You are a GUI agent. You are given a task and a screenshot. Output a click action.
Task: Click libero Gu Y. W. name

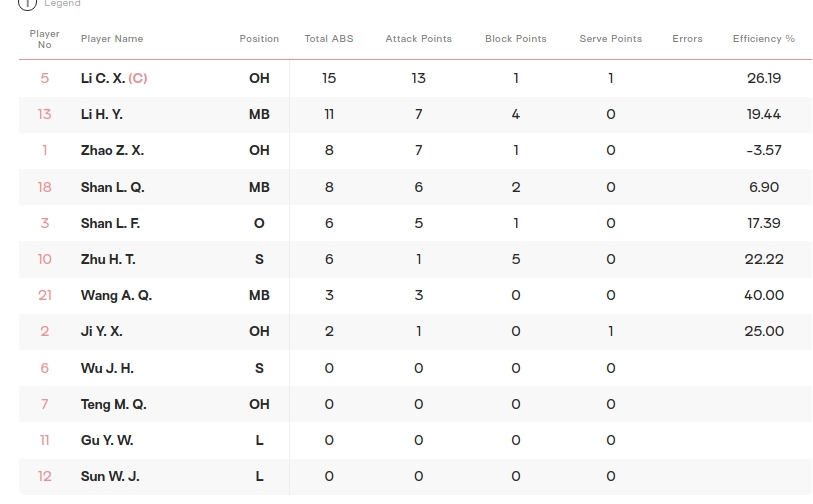tap(107, 440)
